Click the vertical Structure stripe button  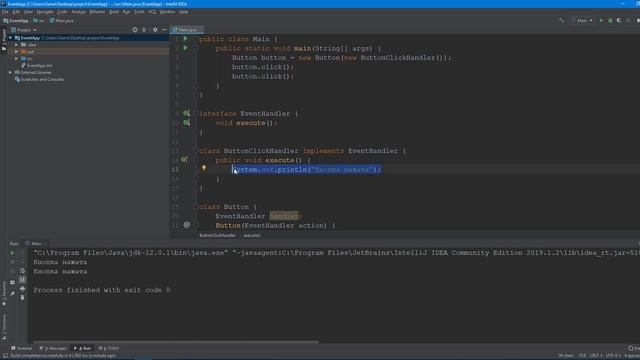(x=4, y=327)
